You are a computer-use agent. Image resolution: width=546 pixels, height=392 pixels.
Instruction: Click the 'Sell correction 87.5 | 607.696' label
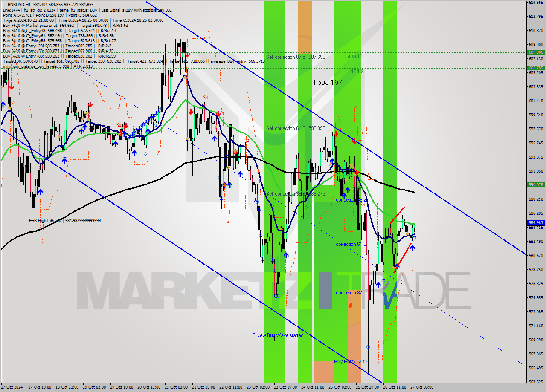296,57
